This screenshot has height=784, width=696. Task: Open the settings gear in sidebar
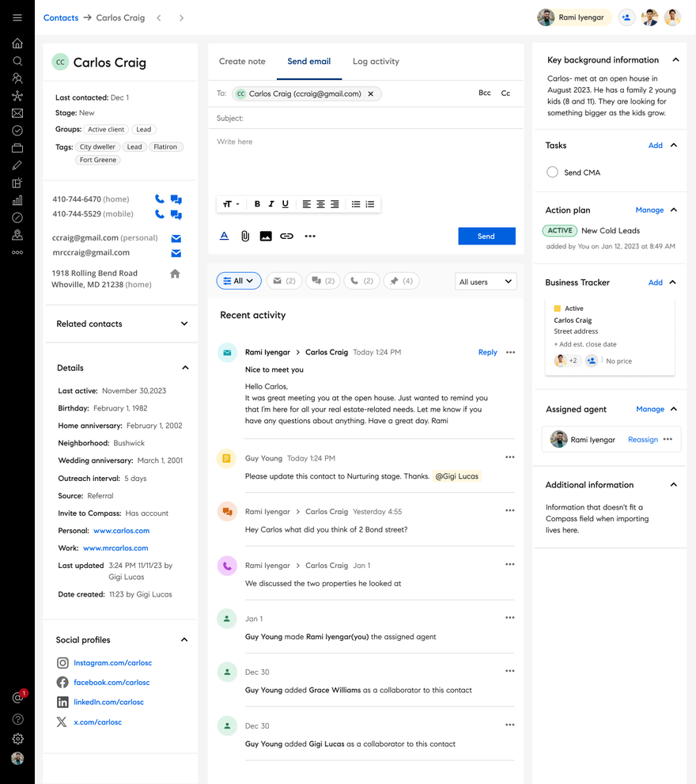pos(17,738)
